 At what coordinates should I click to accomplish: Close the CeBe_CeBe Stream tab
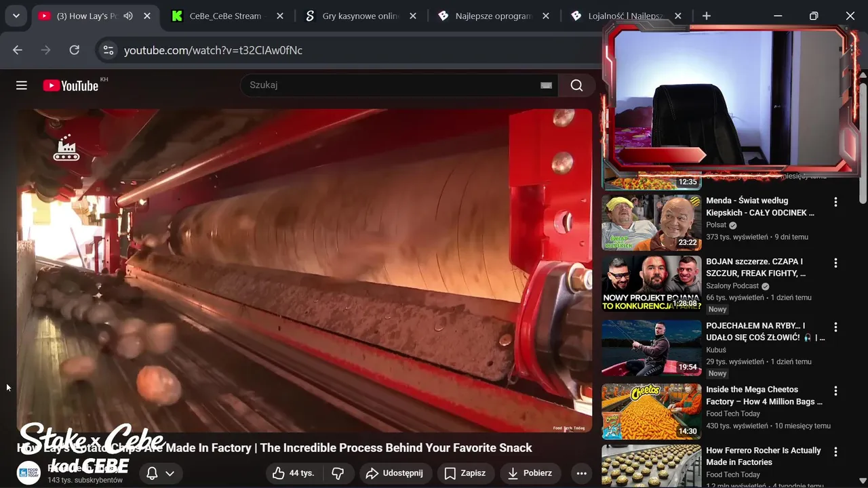pyautogui.click(x=281, y=16)
